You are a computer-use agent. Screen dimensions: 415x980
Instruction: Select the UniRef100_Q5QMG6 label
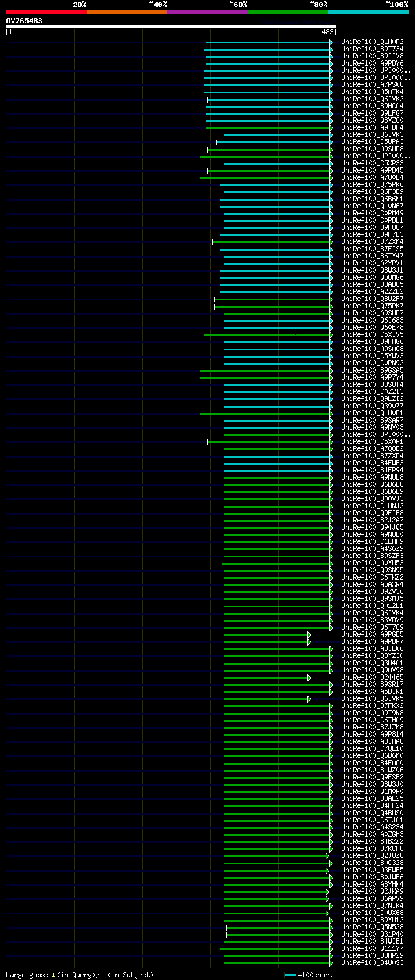(372, 277)
